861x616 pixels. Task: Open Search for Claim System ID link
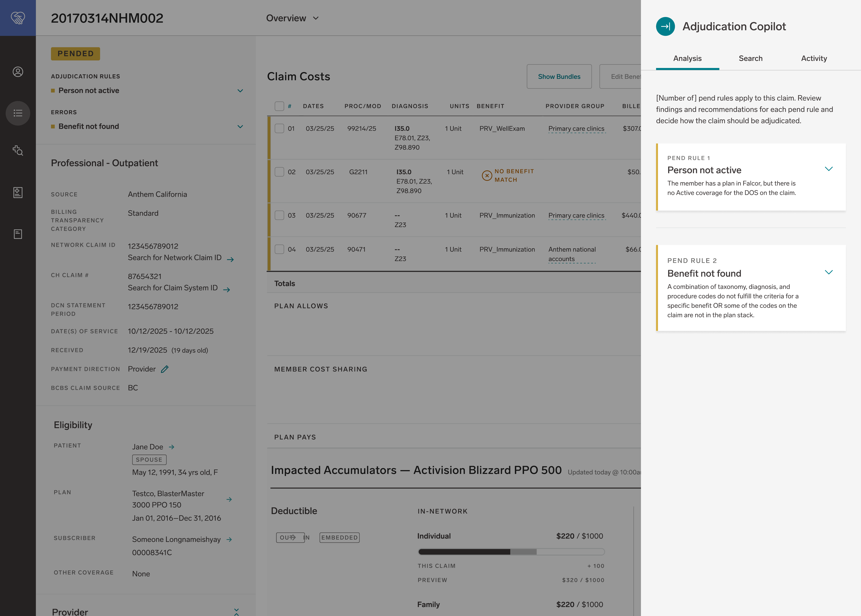173,288
